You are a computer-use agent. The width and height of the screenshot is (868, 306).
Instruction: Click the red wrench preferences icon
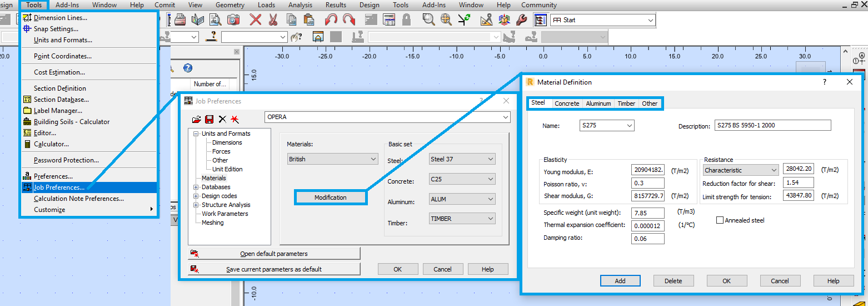(521, 19)
